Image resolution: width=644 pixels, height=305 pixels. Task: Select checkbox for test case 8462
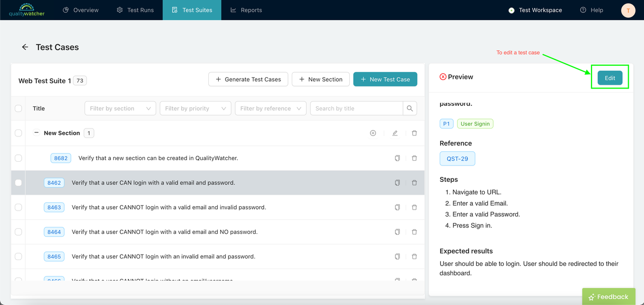pyautogui.click(x=18, y=183)
